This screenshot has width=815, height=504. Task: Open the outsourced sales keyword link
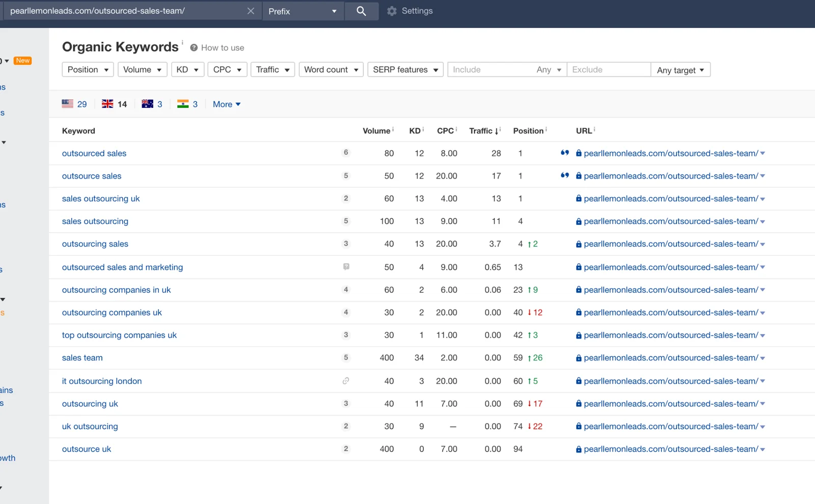(94, 153)
